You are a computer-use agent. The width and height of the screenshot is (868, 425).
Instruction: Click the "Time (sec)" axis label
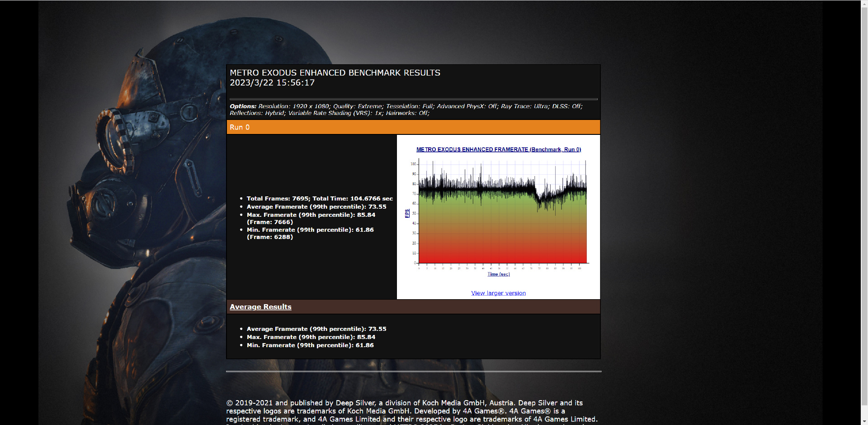[499, 274]
